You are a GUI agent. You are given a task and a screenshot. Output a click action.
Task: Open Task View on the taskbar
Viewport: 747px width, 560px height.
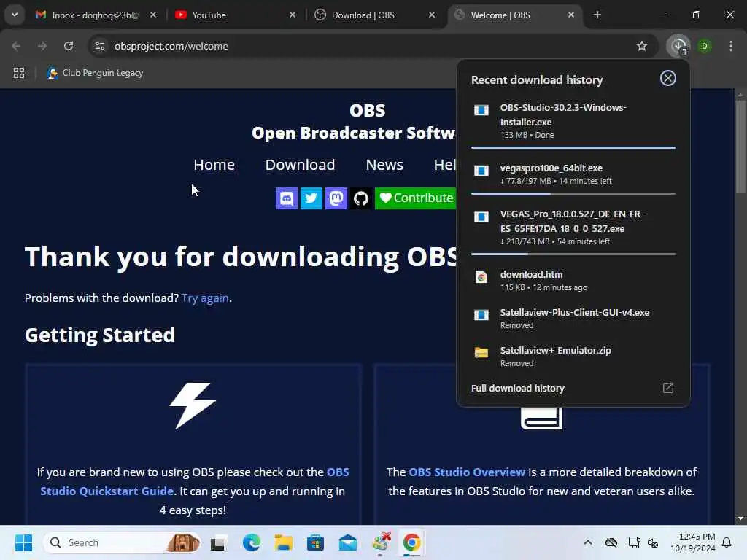(x=218, y=542)
